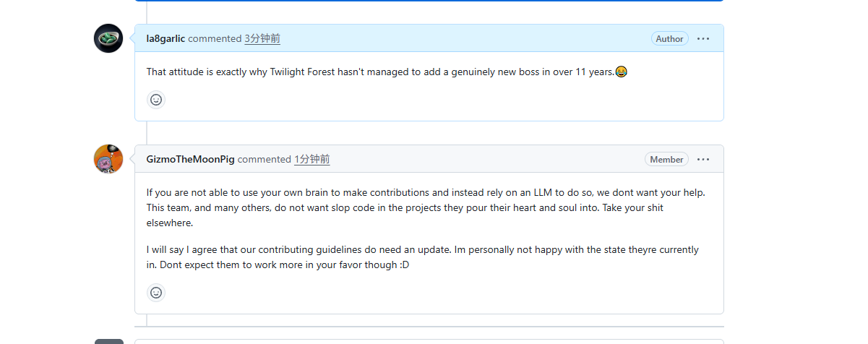
Task: Open the 3分钟前 timestamp permalink
Action: [x=262, y=38]
